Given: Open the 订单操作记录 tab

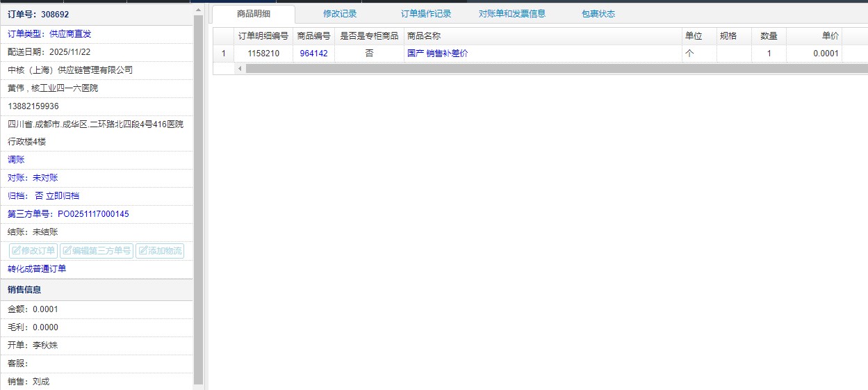Looking at the screenshot, I should 426,14.
